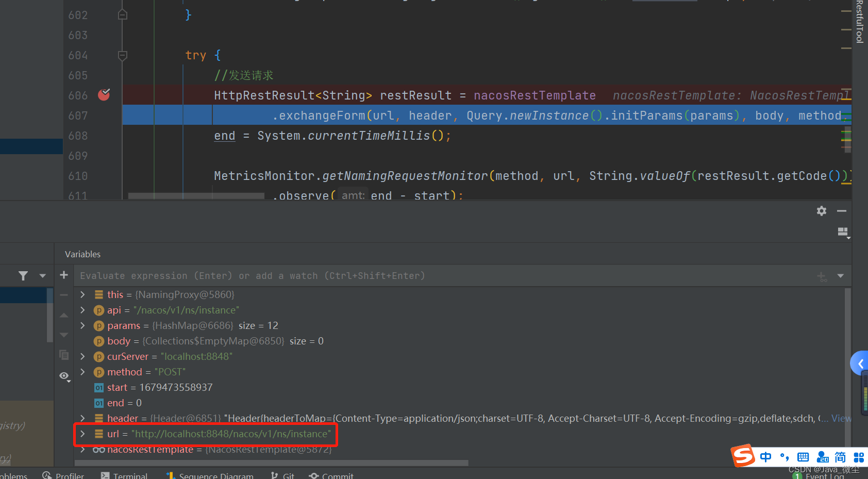Screen dimensions: 868x479
Task: Toggle the breakpoint on line 606
Action: tap(104, 95)
